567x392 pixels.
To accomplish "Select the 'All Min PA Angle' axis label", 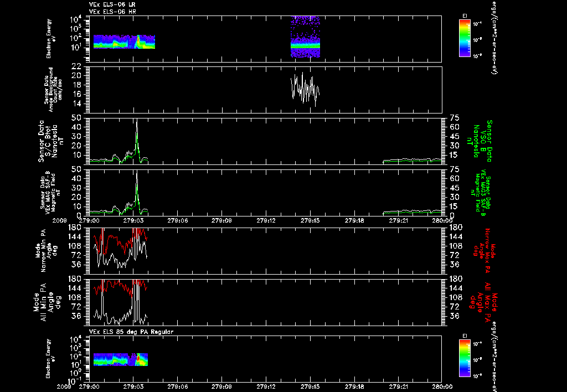I will click(x=46, y=302).
